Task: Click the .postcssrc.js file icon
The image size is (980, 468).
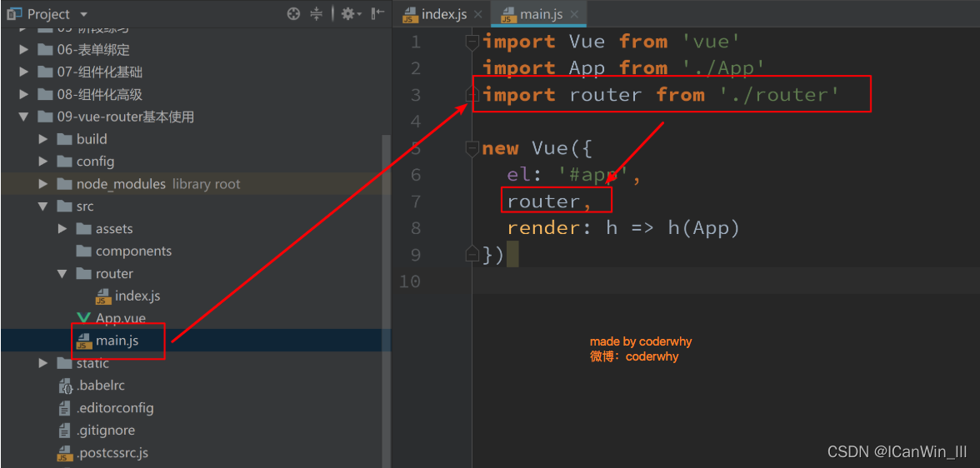Action: pyautogui.click(x=65, y=454)
